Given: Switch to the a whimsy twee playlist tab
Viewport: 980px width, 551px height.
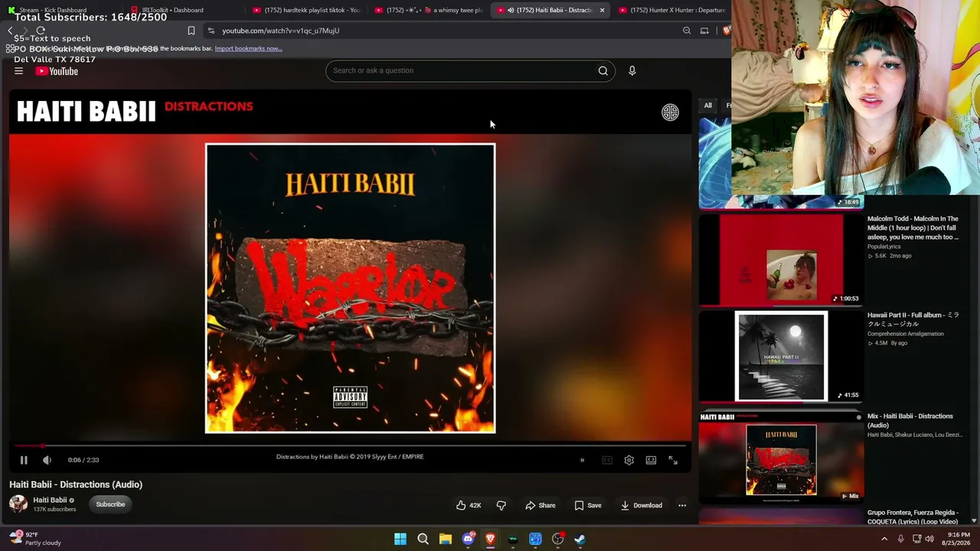Looking at the screenshot, I should pos(429,10).
